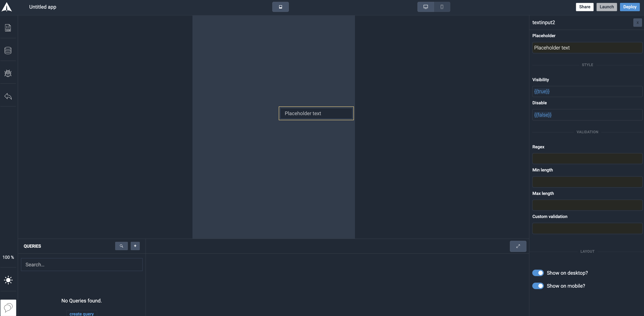This screenshot has height=316, width=644.
Task: Open the JSON inspector sidebar icon
Action: click(8, 28)
